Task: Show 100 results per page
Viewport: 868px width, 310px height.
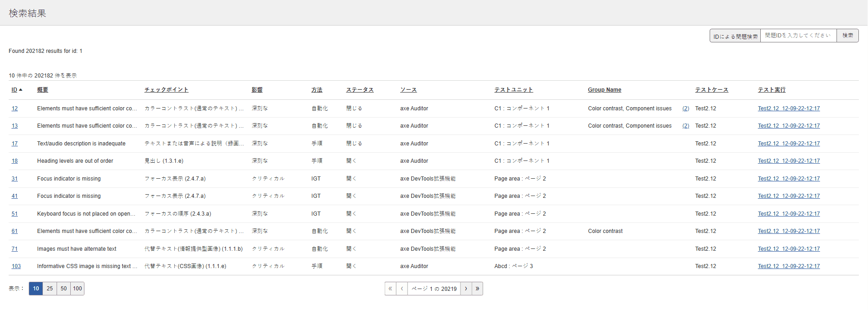Action: [x=78, y=289]
